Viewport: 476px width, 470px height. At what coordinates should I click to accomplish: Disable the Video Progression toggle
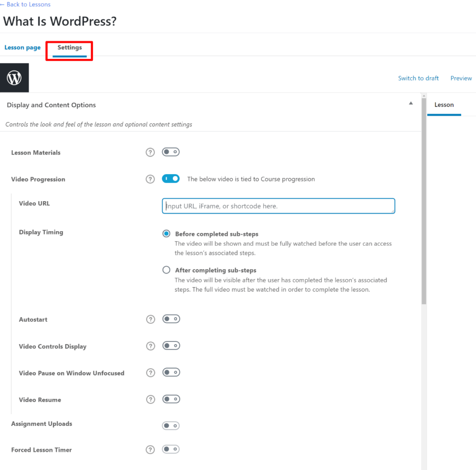(x=171, y=179)
